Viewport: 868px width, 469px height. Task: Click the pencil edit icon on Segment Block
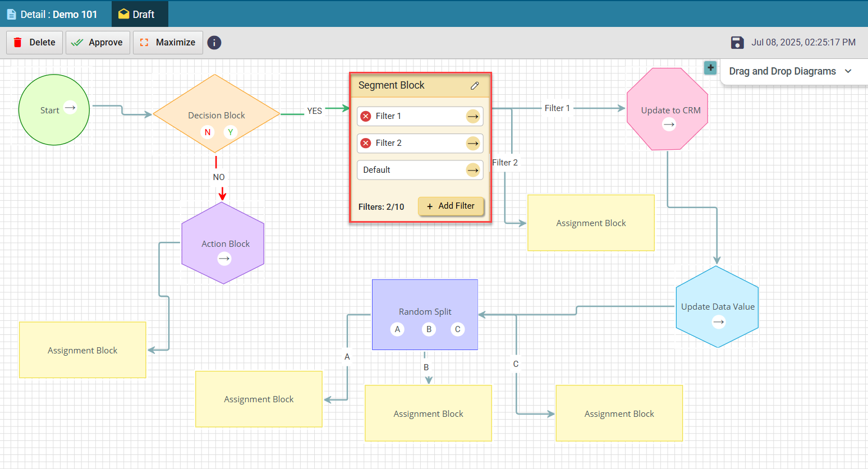pyautogui.click(x=475, y=86)
